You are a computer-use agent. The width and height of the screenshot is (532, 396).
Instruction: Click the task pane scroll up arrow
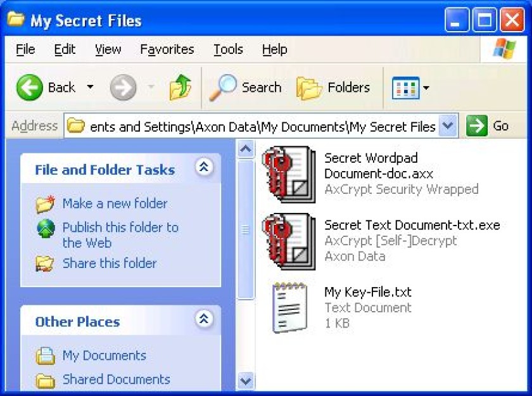pyautogui.click(x=246, y=149)
